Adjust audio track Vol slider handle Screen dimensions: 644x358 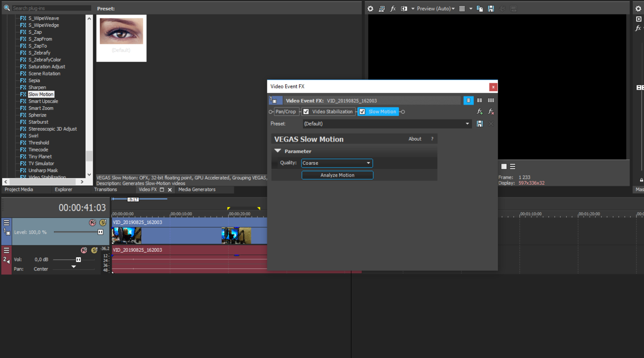pyautogui.click(x=78, y=259)
